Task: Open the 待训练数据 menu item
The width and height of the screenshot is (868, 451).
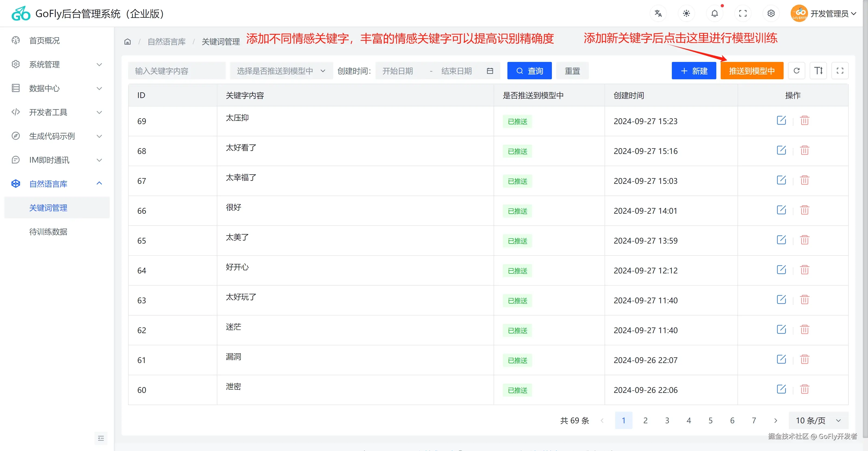Action: (x=48, y=232)
